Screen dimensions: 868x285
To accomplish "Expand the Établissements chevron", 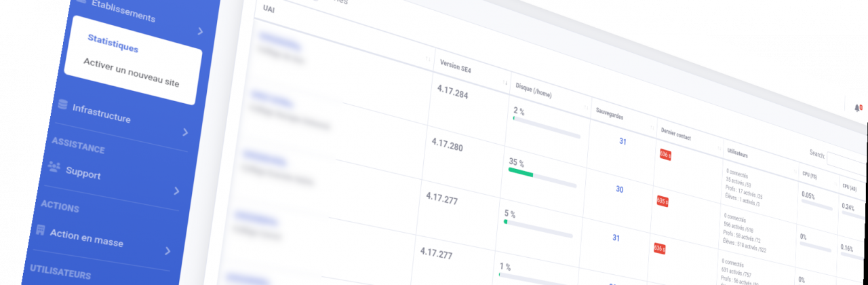I will 200,31.
